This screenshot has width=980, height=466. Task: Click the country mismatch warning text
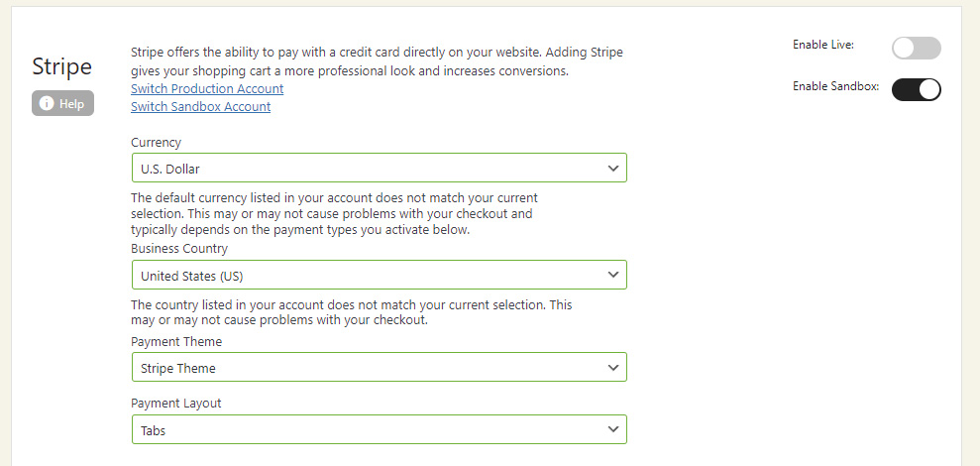tap(351, 312)
